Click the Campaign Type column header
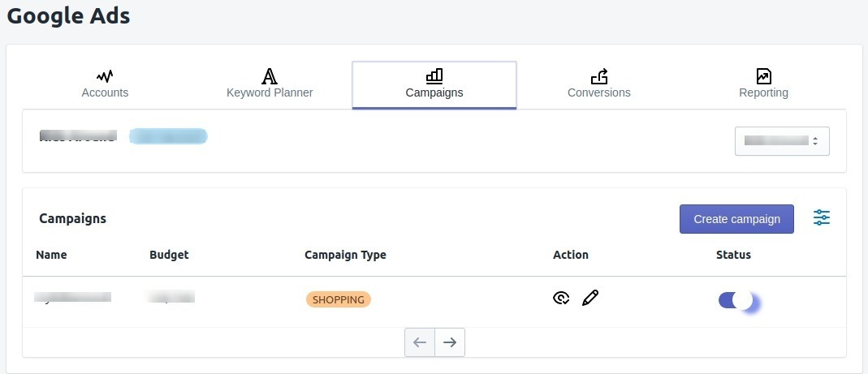868x374 pixels. [345, 255]
